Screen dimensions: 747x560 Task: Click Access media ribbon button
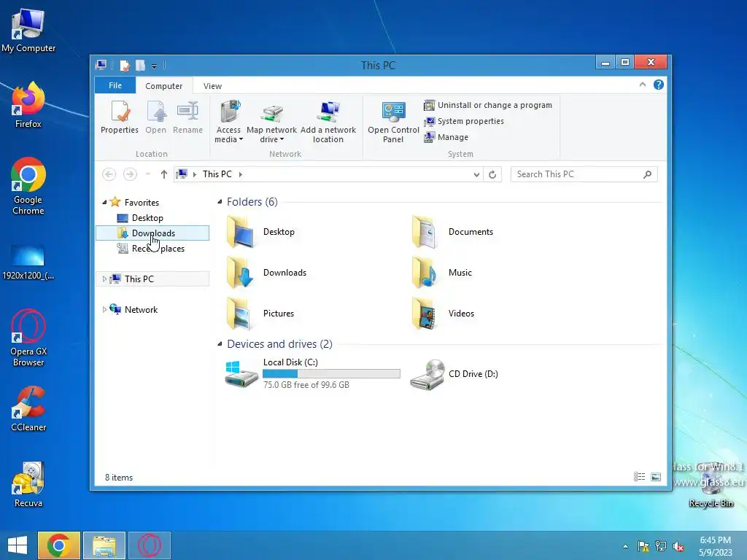point(228,122)
